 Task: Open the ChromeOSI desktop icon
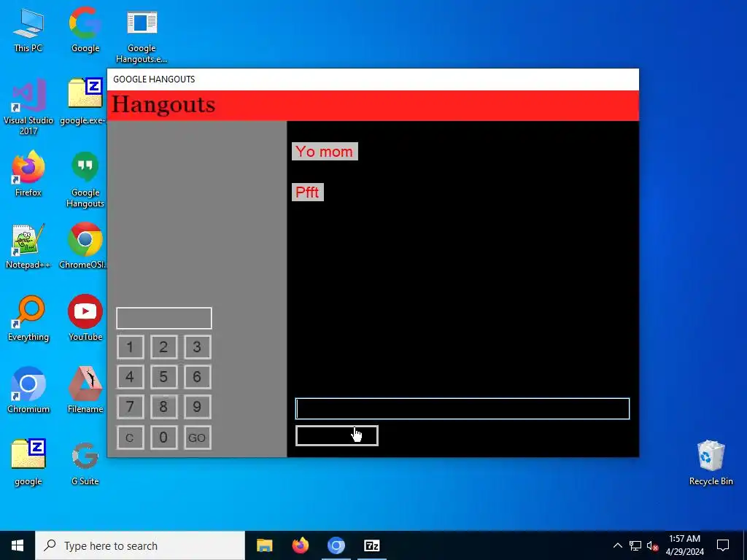pyautogui.click(x=83, y=246)
